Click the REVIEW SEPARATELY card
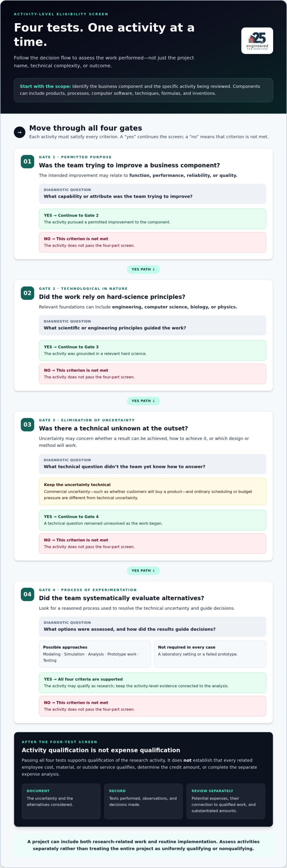Screen dimensions: 287x868 [226, 801]
